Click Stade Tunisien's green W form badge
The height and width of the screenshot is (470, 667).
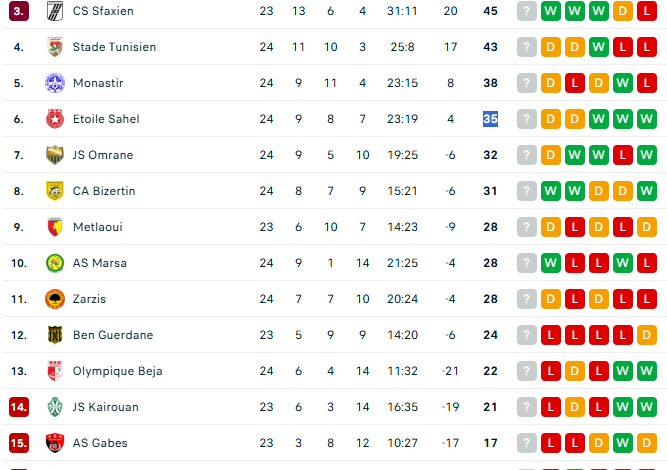598,47
